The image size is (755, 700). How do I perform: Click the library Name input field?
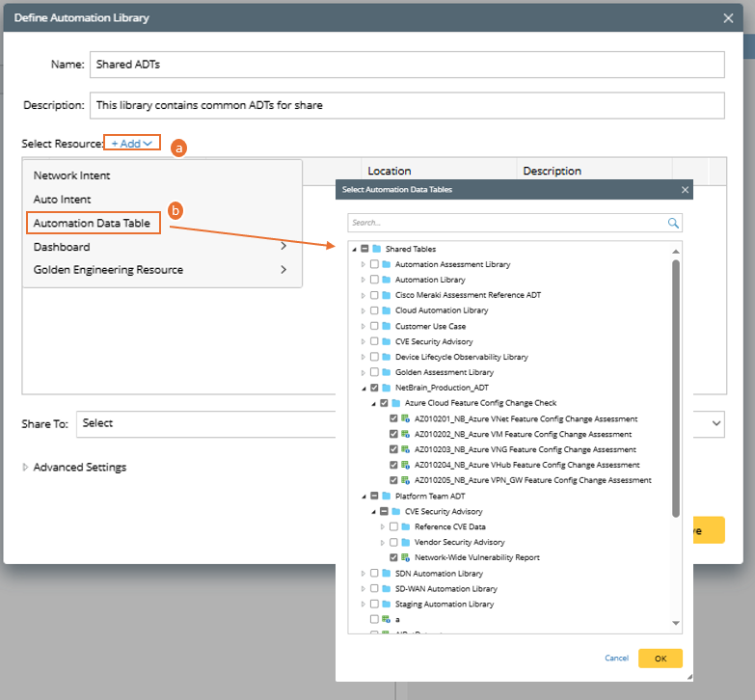point(406,65)
